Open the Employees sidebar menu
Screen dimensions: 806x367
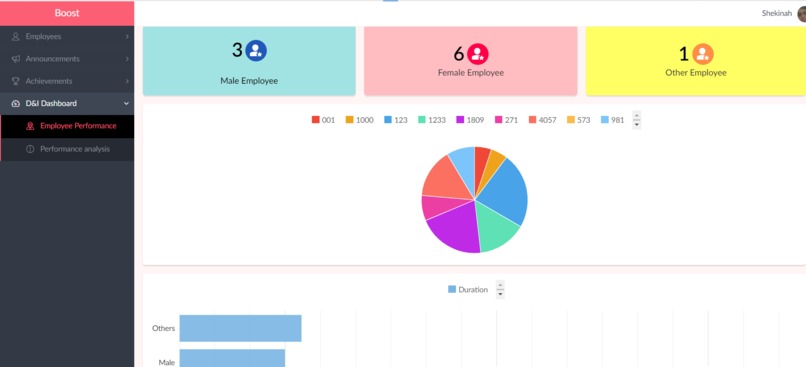67,36
